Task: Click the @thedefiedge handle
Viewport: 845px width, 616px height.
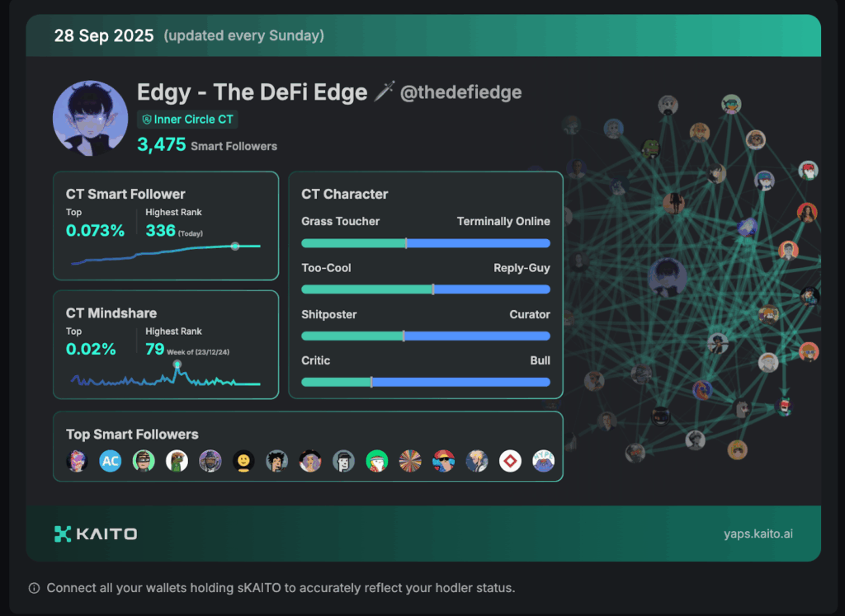Action: click(x=460, y=92)
